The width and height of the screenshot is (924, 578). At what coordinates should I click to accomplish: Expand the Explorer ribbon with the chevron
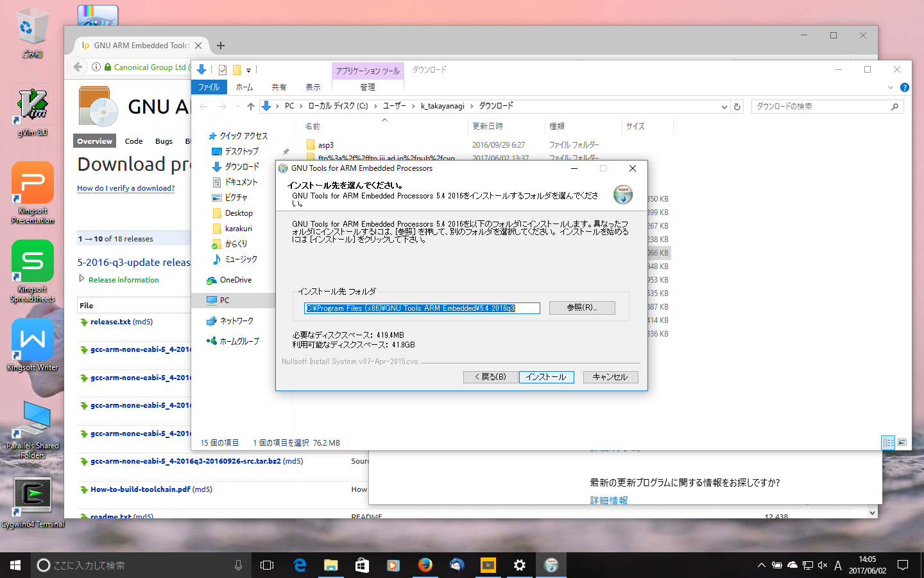pyautogui.click(x=891, y=87)
